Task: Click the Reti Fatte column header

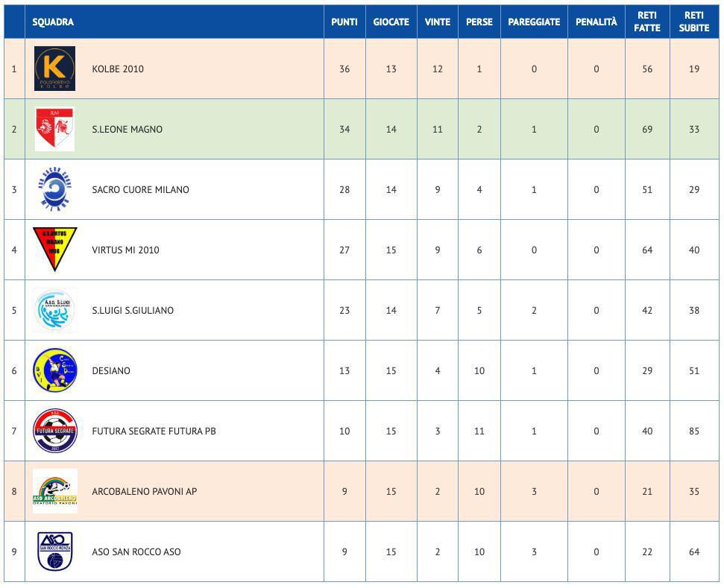Action: (646, 22)
